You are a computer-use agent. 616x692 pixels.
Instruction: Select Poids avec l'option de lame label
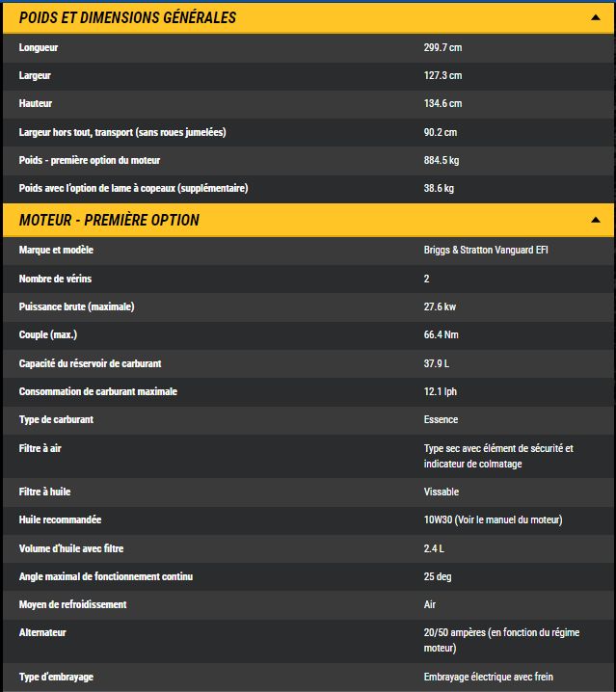133,188
